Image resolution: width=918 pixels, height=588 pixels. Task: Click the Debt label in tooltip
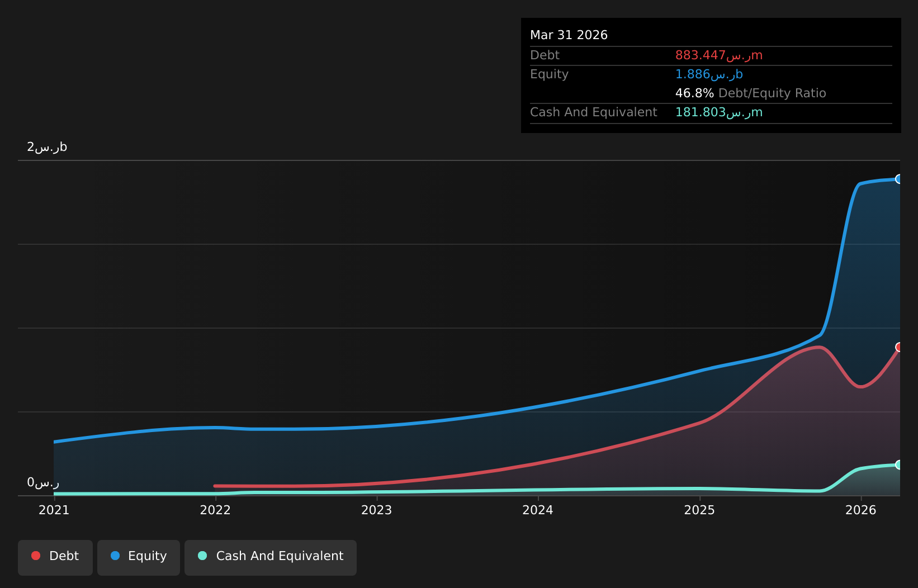(x=545, y=55)
